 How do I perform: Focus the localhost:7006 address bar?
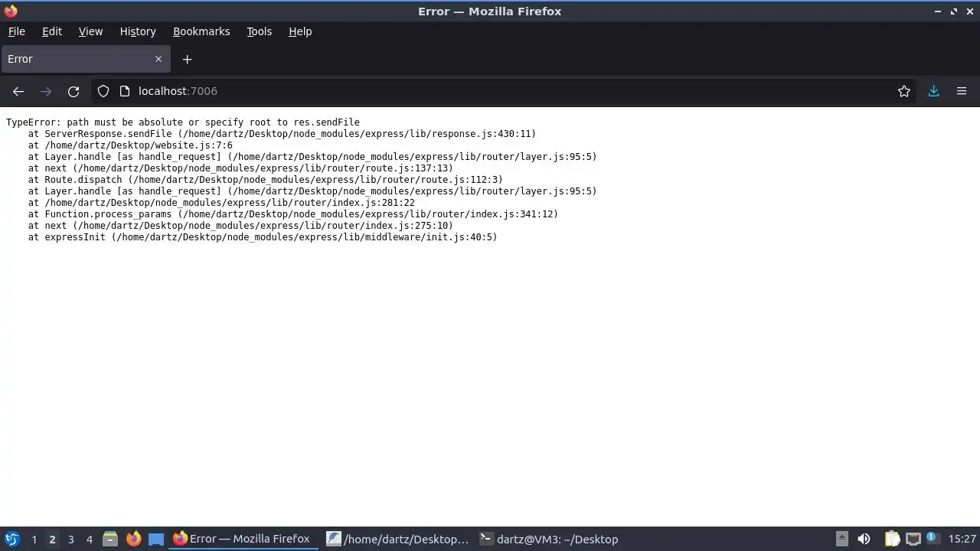click(x=505, y=91)
